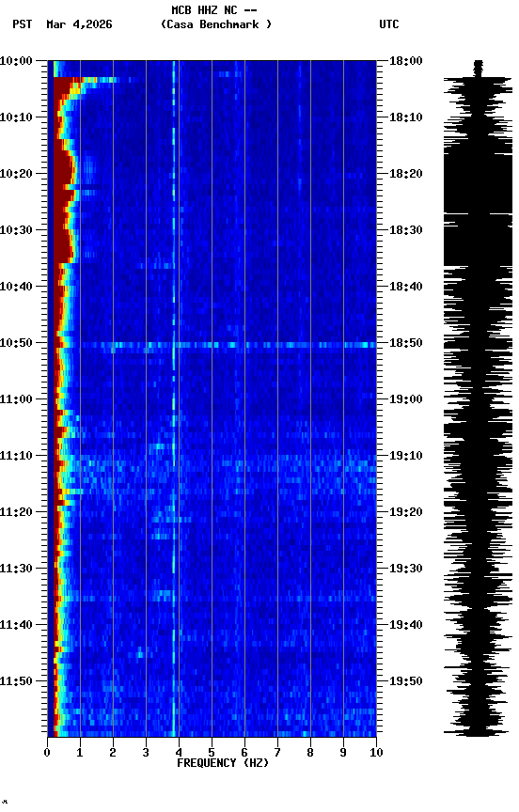This screenshot has width=519, height=812.
Task: Click the seismogram waveform trace panel
Action: (478, 398)
